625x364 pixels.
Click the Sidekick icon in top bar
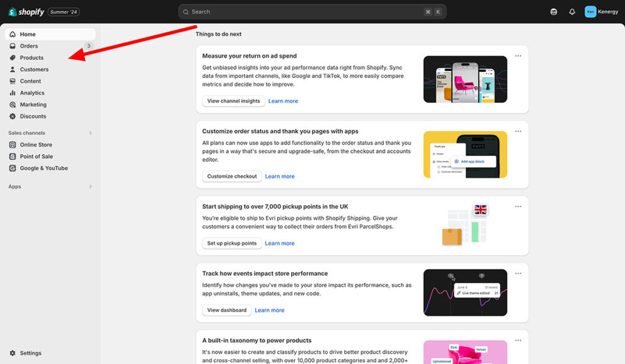point(554,12)
